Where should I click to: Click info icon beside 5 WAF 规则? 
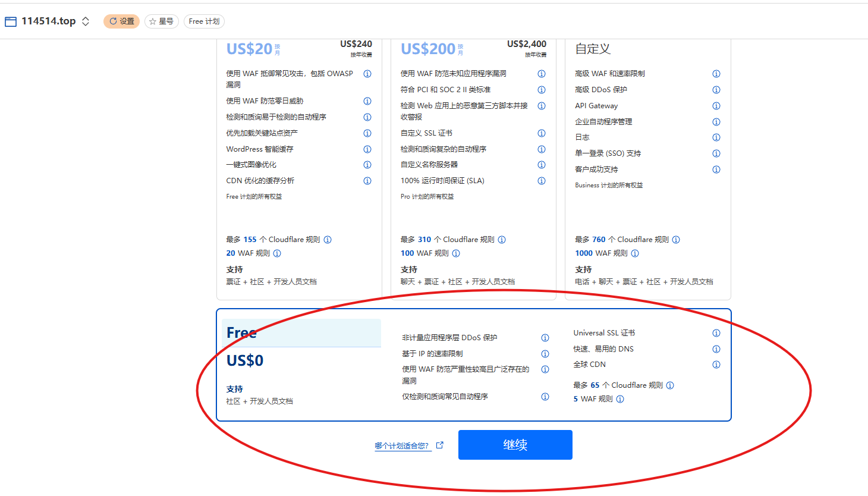click(x=620, y=399)
